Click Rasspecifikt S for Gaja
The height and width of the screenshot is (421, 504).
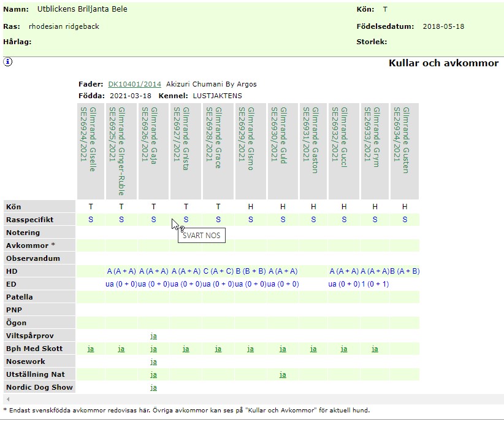coord(154,220)
